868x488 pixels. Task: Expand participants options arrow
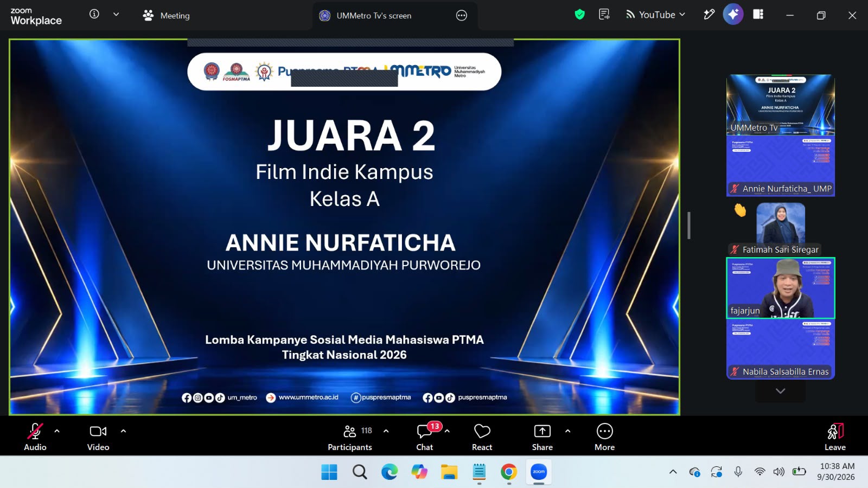pos(386,431)
